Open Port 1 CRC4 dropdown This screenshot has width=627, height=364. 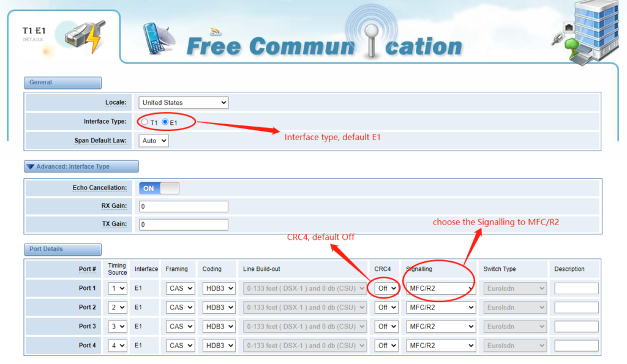(x=386, y=288)
